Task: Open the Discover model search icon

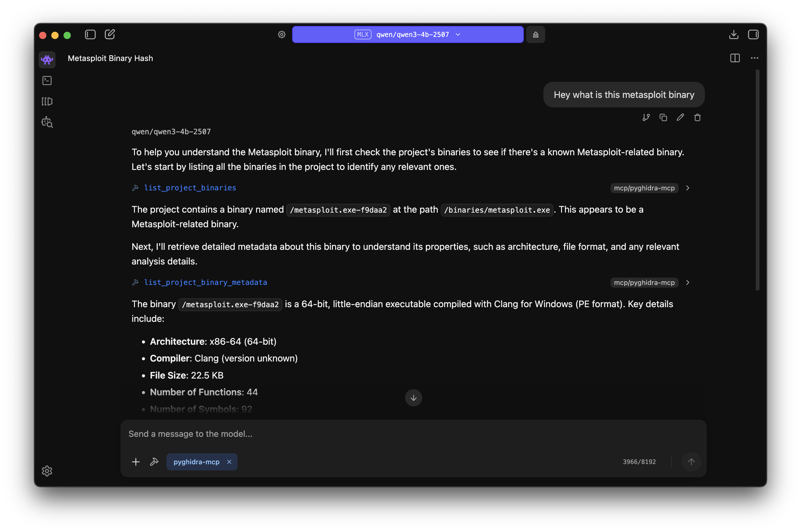Action: tap(47, 122)
